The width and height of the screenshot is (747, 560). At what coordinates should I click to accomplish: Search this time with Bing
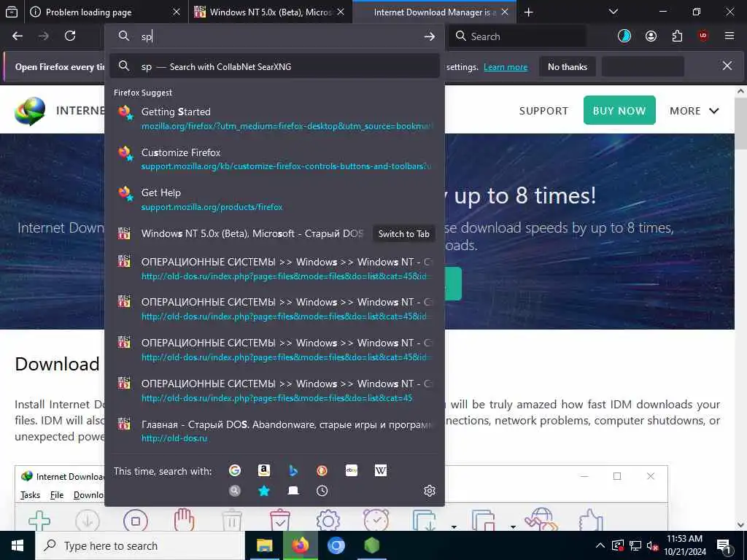(293, 470)
